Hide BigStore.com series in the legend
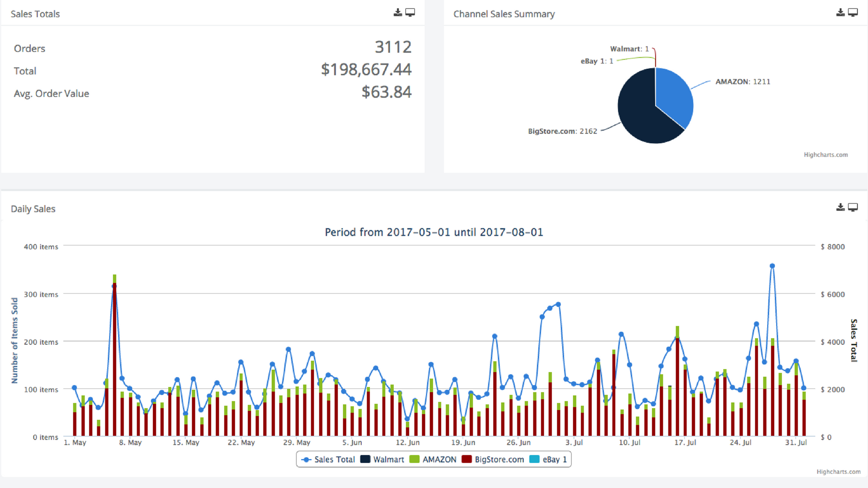 493,459
